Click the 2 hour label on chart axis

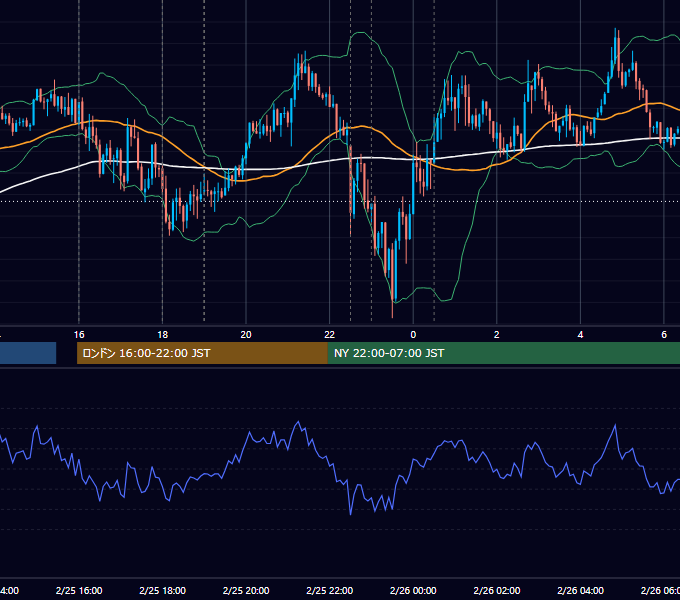point(497,335)
